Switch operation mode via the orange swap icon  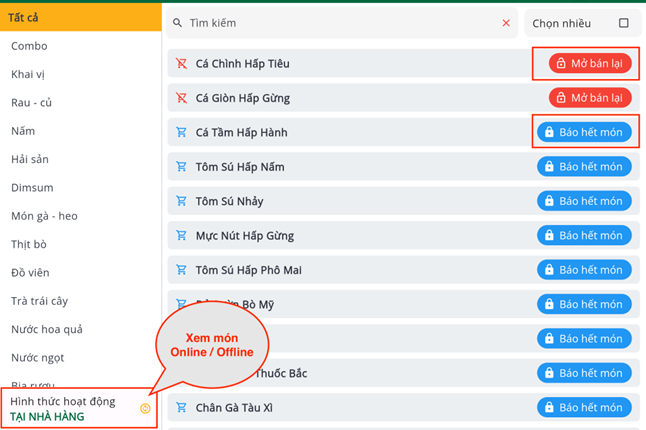point(145,409)
